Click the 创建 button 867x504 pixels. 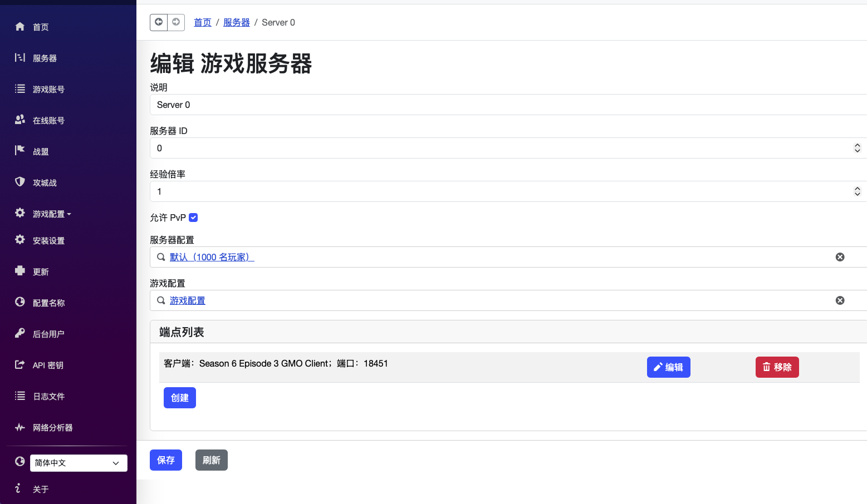180,398
